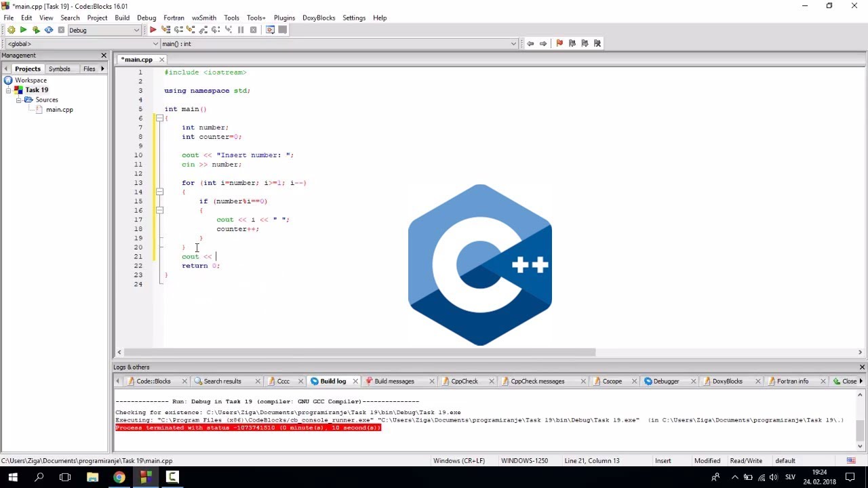Switch to the Search results tab
The image size is (868, 488).
click(x=222, y=381)
